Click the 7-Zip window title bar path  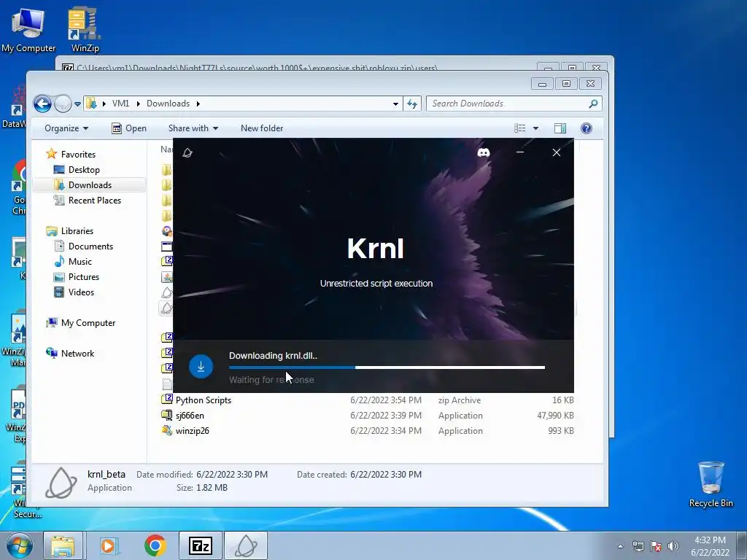click(257, 68)
